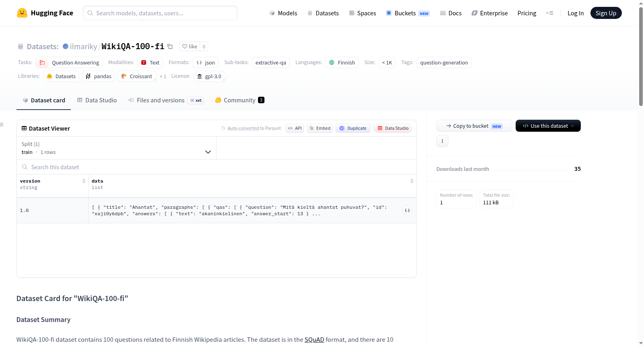Select the question-generation tag
The height and width of the screenshot is (347, 644).
click(x=444, y=62)
